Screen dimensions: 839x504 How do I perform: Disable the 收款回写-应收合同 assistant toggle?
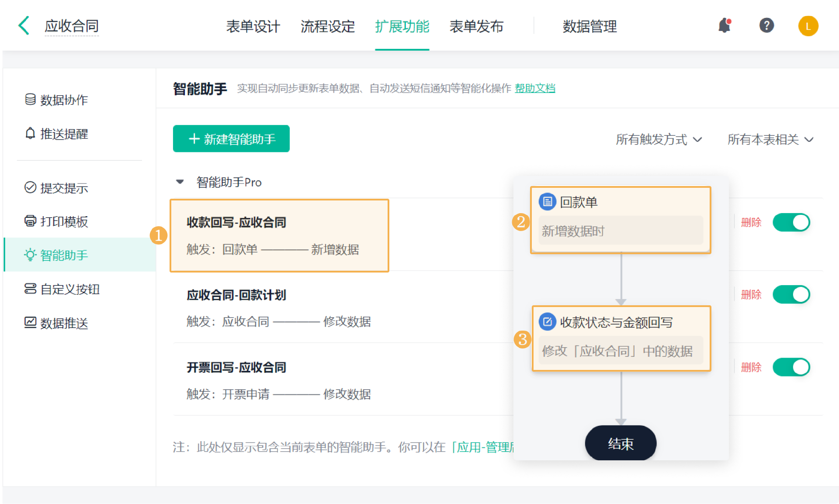point(791,222)
